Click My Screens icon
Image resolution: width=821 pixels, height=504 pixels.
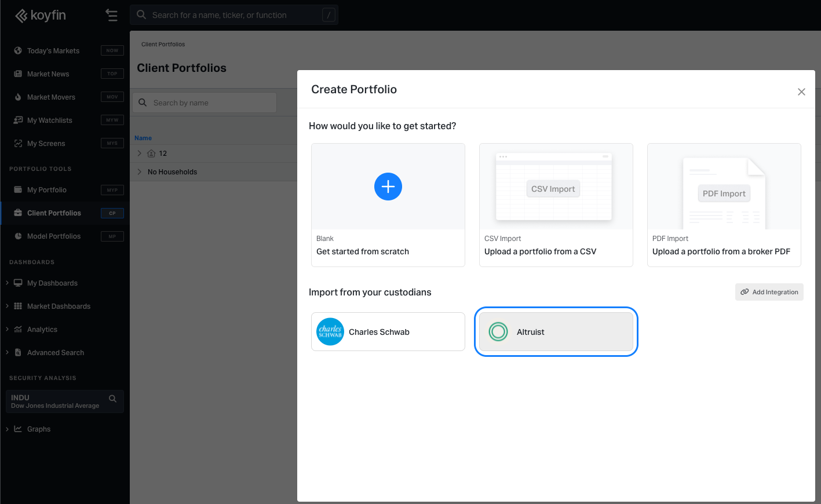point(18,143)
